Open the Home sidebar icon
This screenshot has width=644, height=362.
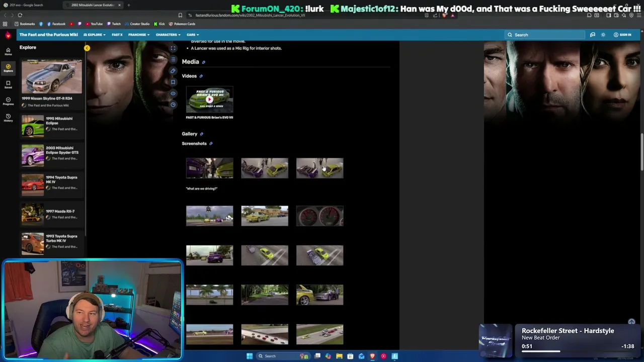[8, 51]
